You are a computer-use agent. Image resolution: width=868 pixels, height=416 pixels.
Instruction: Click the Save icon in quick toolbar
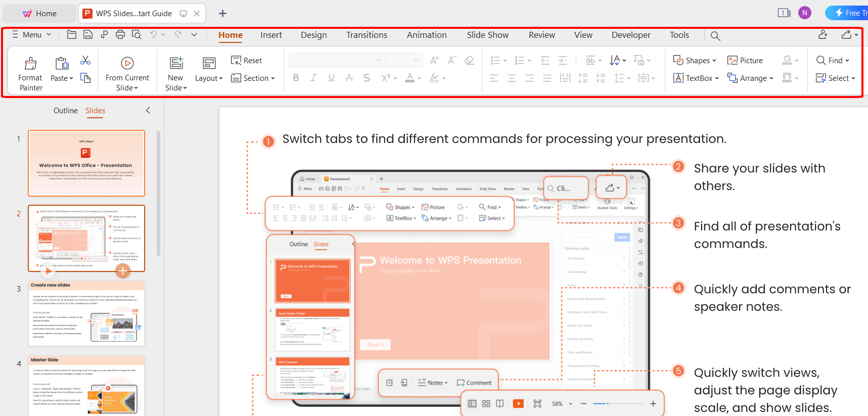tap(88, 34)
